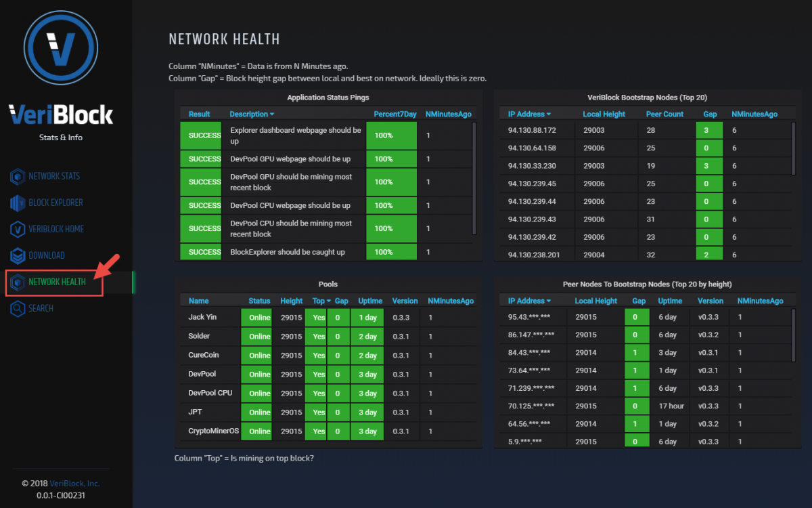This screenshot has height=508, width=812.
Task: Click the JPT pool name
Action: (195, 412)
